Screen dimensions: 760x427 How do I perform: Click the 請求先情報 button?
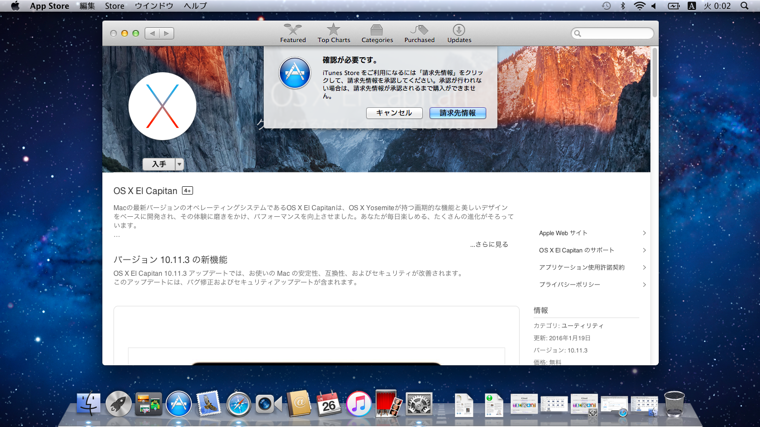pyautogui.click(x=458, y=113)
